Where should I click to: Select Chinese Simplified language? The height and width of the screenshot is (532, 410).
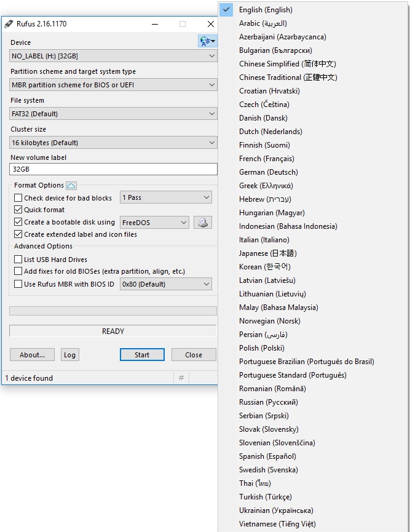(x=313, y=64)
